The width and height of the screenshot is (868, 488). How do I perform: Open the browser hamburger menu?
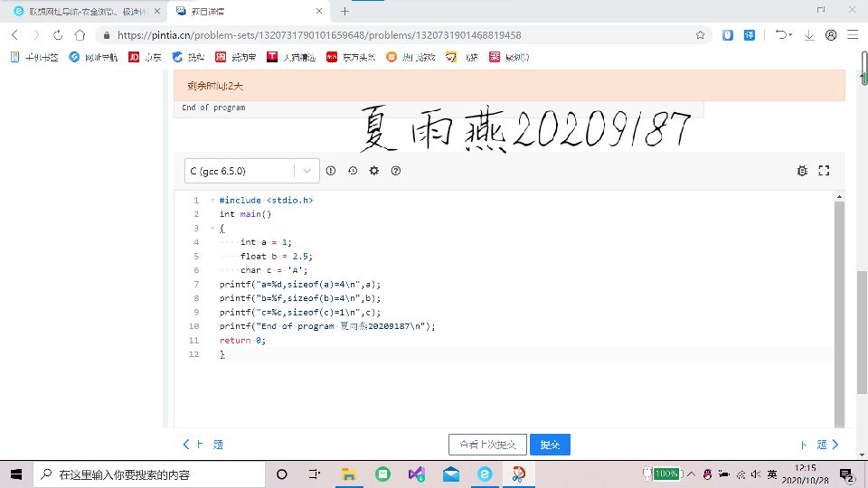click(x=853, y=35)
